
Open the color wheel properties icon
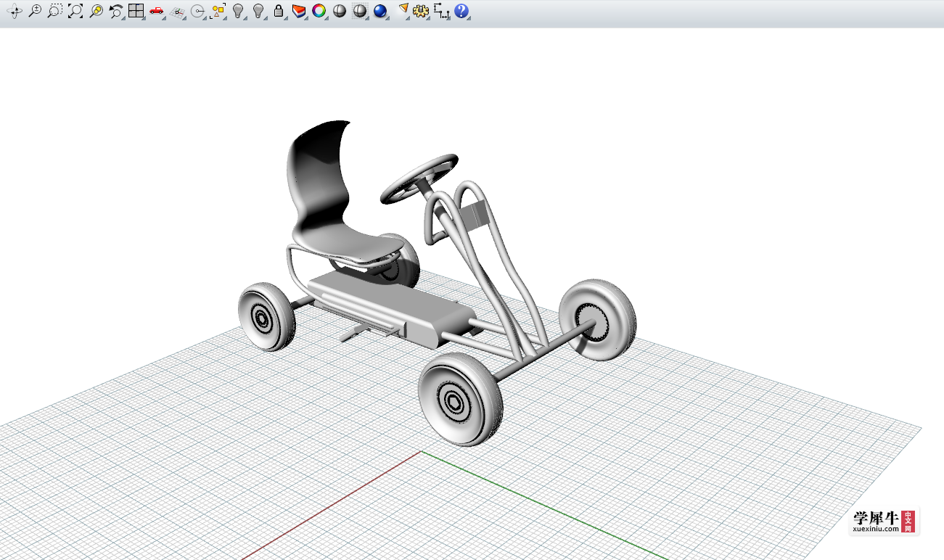[x=319, y=11]
